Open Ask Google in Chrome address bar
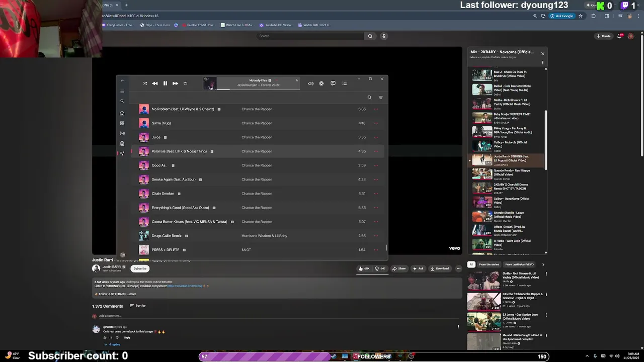This screenshot has height=362, width=644. (x=562, y=16)
